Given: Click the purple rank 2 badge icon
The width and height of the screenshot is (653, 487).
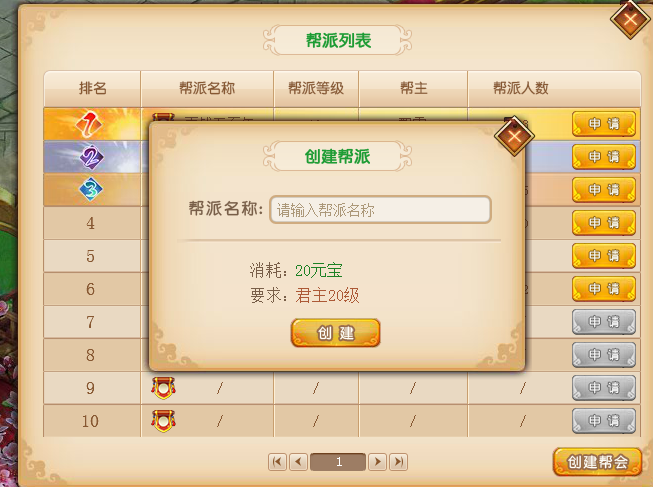Looking at the screenshot, I should 91,157.
